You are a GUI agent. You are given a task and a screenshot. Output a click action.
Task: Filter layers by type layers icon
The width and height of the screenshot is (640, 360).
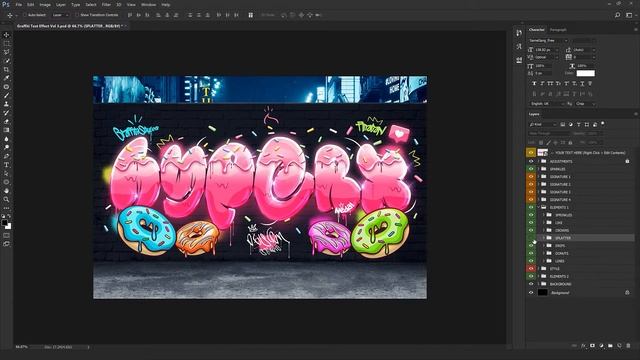578,124
